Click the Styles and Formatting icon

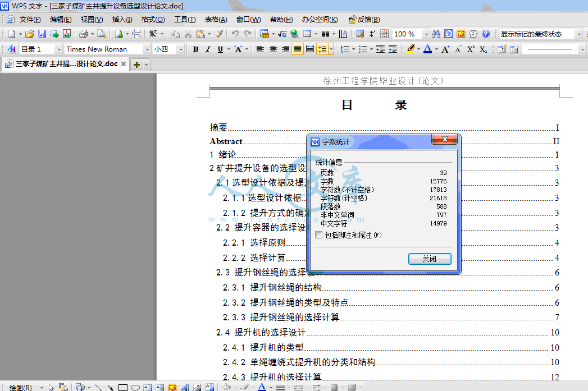coord(12,49)
